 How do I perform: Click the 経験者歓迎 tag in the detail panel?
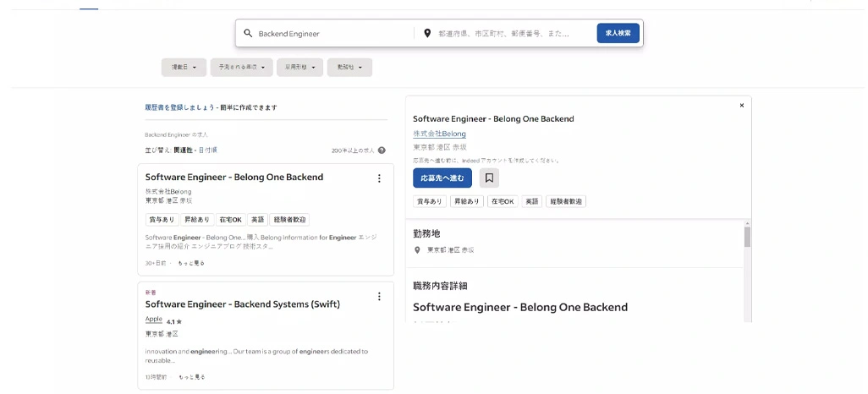[x=566, y=201]
